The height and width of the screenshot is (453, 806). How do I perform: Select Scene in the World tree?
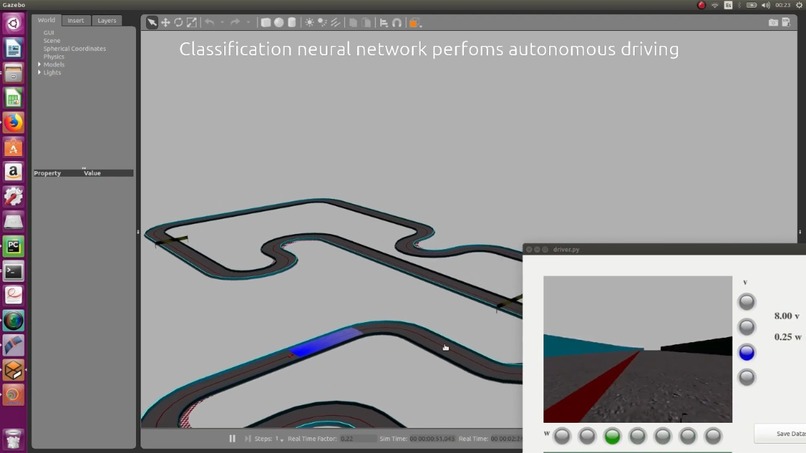52,41
